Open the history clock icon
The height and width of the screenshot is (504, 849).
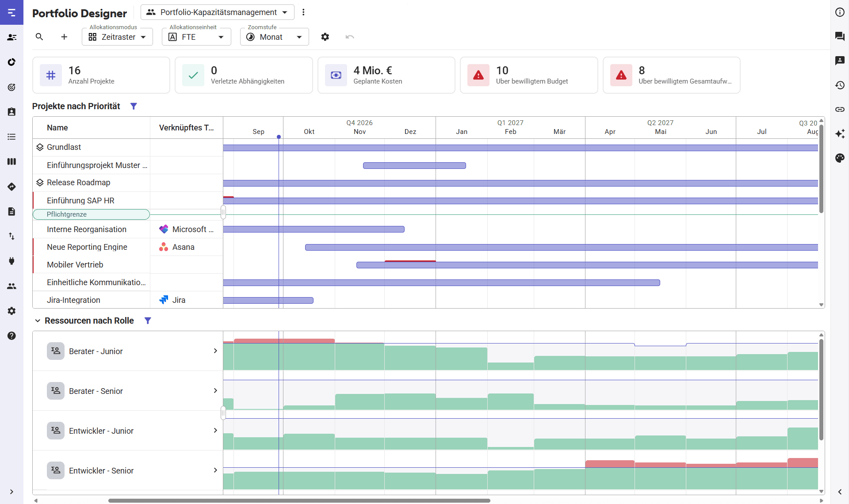coord(840,85)
